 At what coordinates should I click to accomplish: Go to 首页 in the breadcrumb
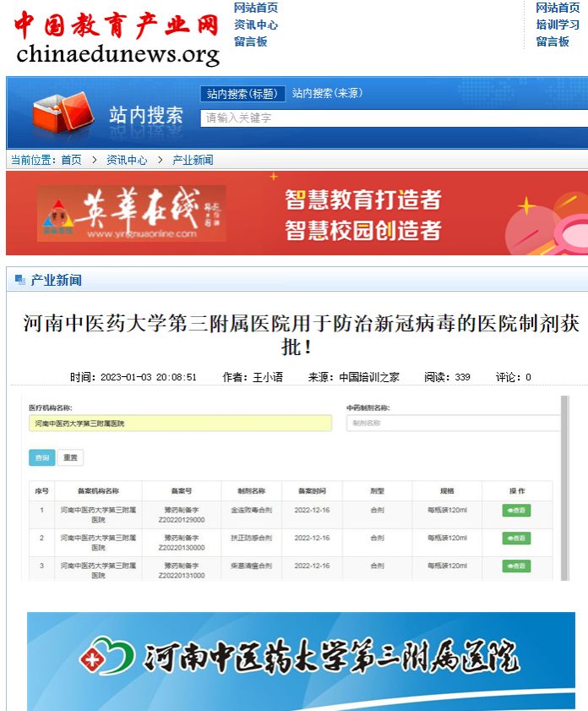click(x=71, y=160)
